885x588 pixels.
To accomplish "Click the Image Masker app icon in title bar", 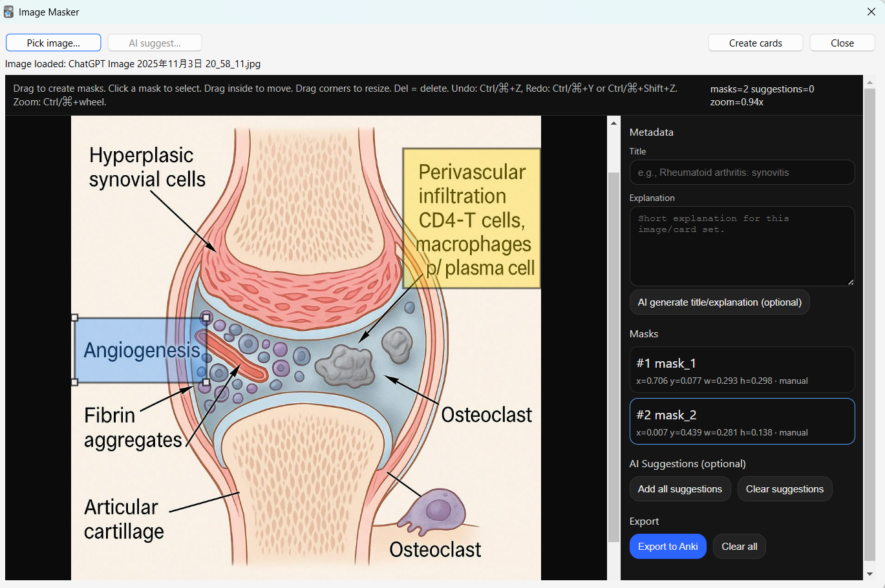I will 8,12.
